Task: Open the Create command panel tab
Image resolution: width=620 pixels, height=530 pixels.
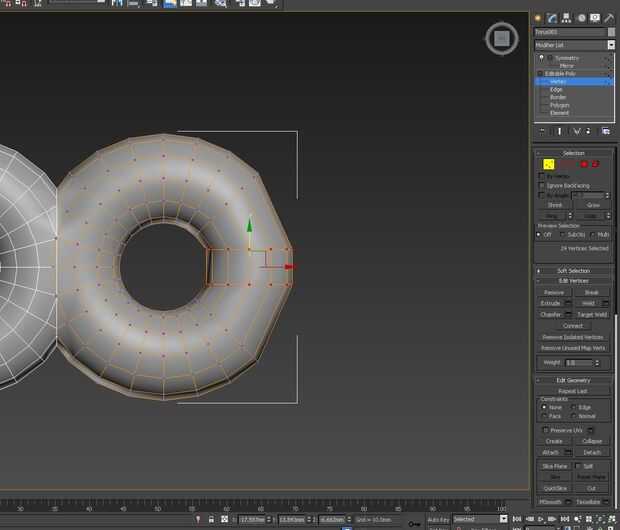Action: click(x=538, y=18)
